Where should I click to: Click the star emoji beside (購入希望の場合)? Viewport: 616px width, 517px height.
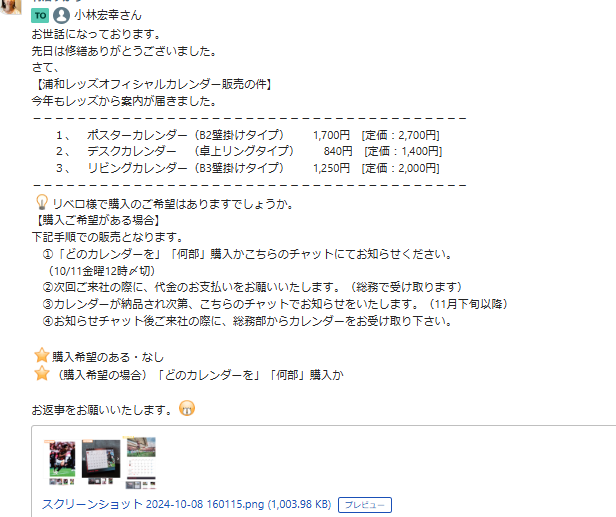point(42,373)
